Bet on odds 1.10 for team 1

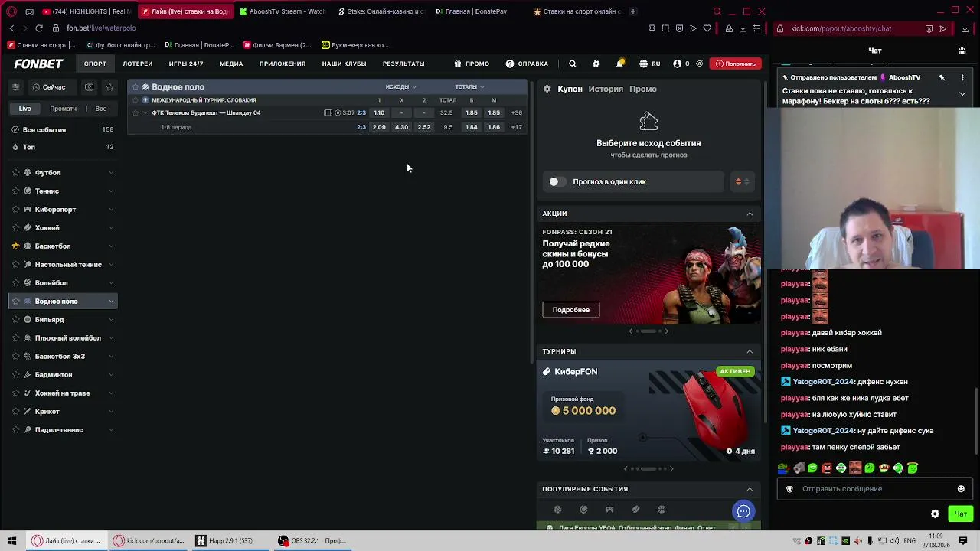(379, 112)
